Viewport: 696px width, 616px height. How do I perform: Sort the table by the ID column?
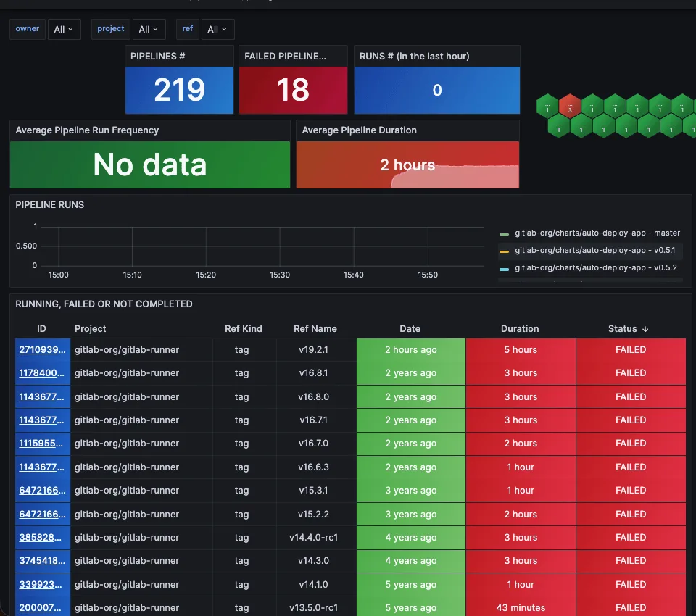coord(41,329)
